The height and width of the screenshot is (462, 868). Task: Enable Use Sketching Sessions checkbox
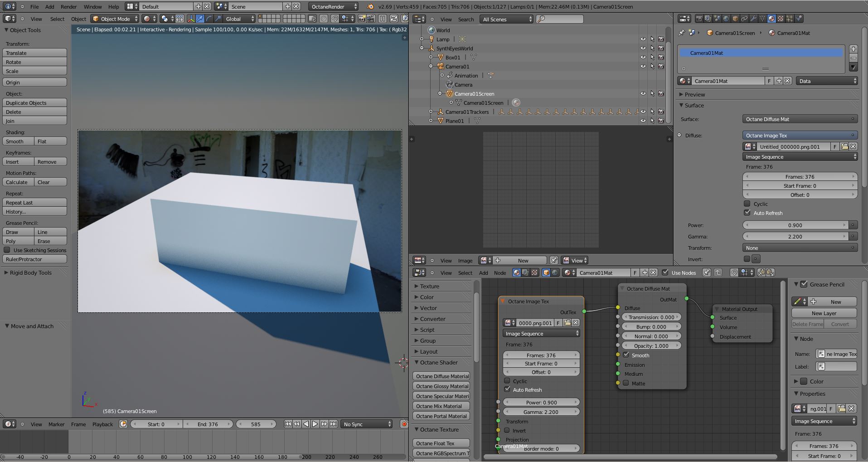[x=7, y=250]
